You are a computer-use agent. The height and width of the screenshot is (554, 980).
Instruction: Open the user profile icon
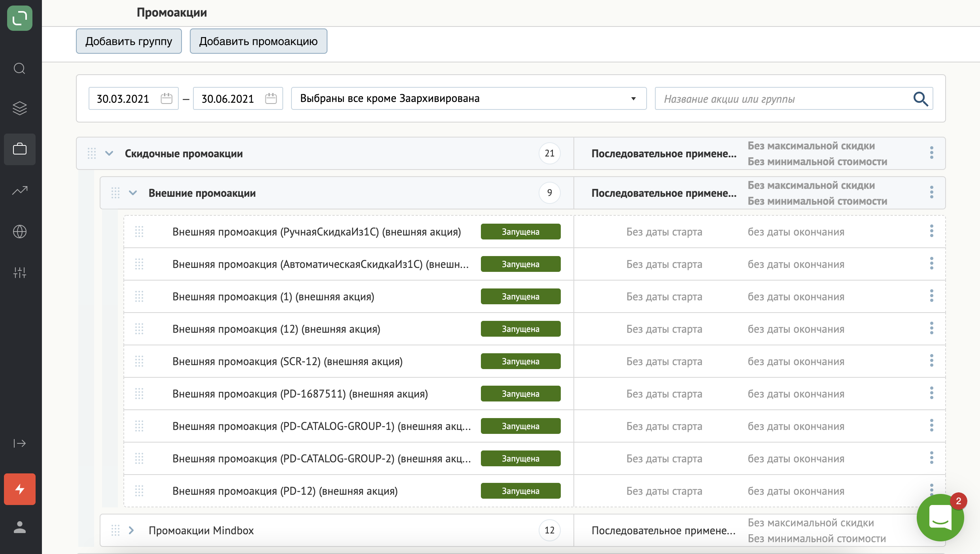[x=20, y=527]
